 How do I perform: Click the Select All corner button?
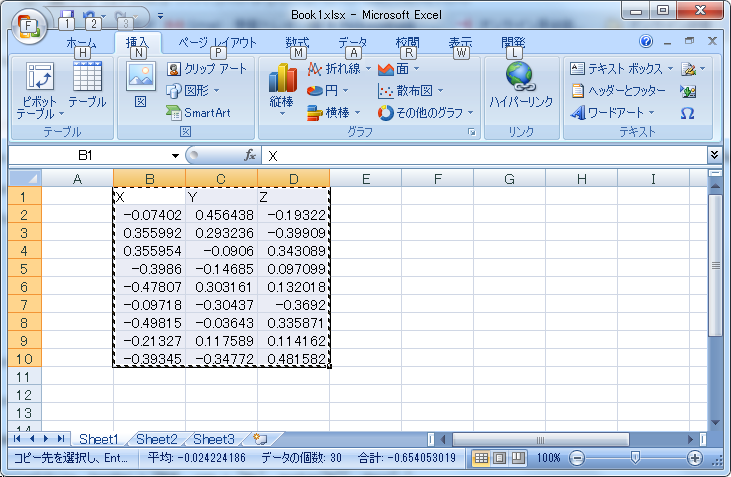[x=25, y=179]
